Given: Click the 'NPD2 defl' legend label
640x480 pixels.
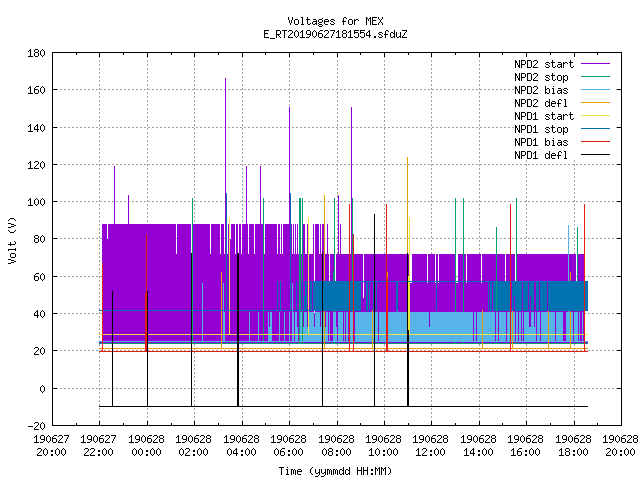Looking at the screenshot, I should pyautogui.click(x=541, y=103).
